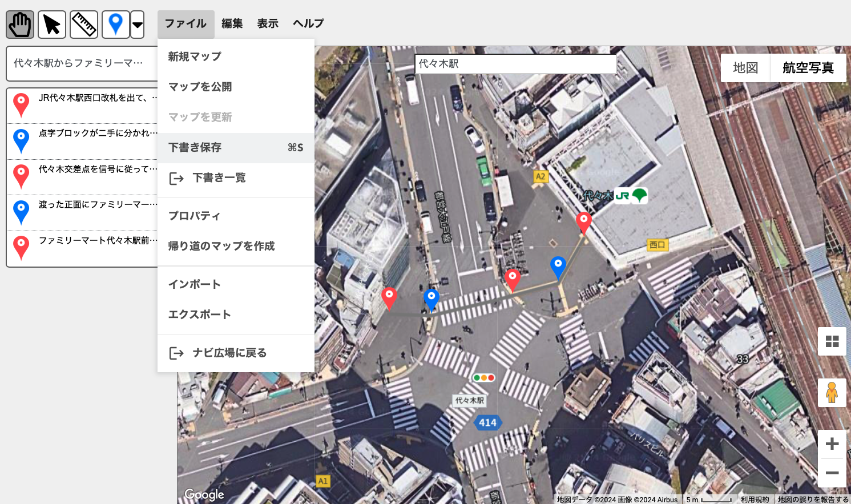
Task: Open the map grid layers icon
Action: coord(832,341)
